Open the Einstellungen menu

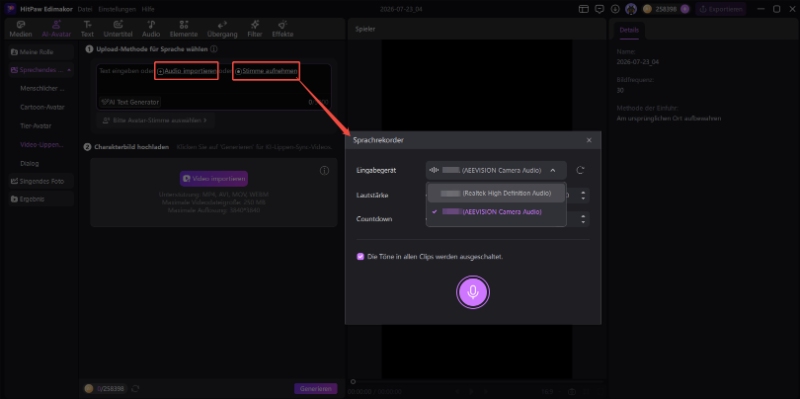coord(117,9)
